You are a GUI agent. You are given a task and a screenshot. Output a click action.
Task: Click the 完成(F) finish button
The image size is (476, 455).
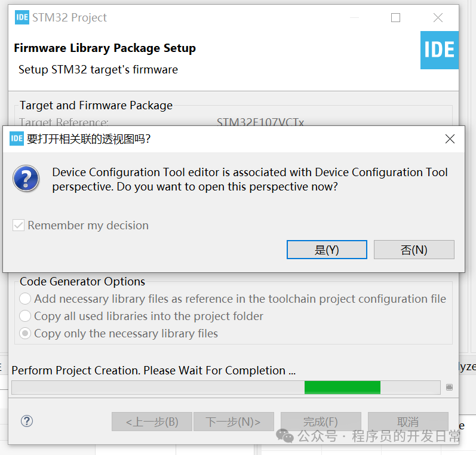[321, 422]
